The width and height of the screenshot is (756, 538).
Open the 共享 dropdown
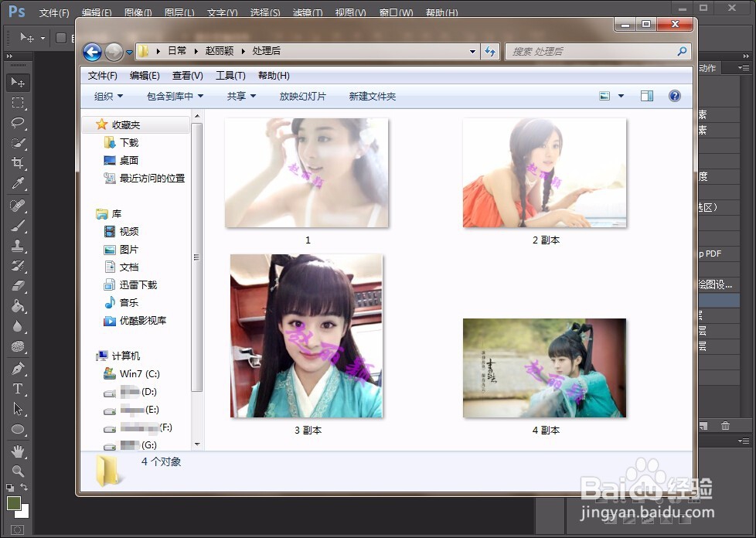click(241, 97)
